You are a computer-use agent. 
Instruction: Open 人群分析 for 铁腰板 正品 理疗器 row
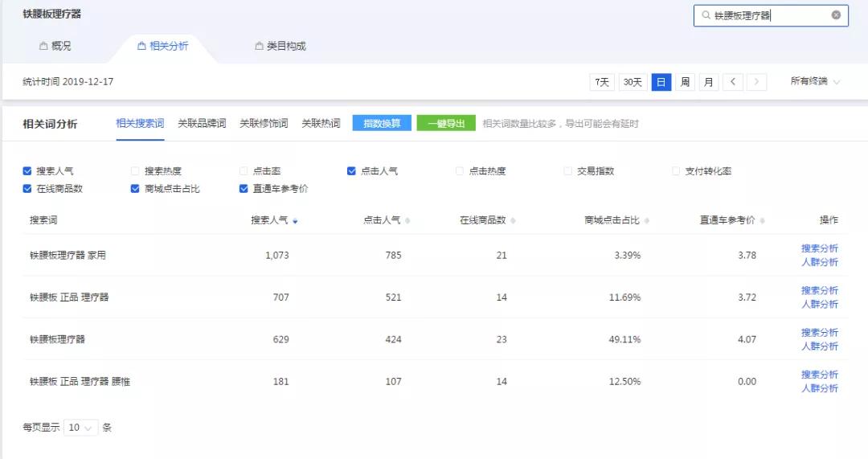pos(820,305)
